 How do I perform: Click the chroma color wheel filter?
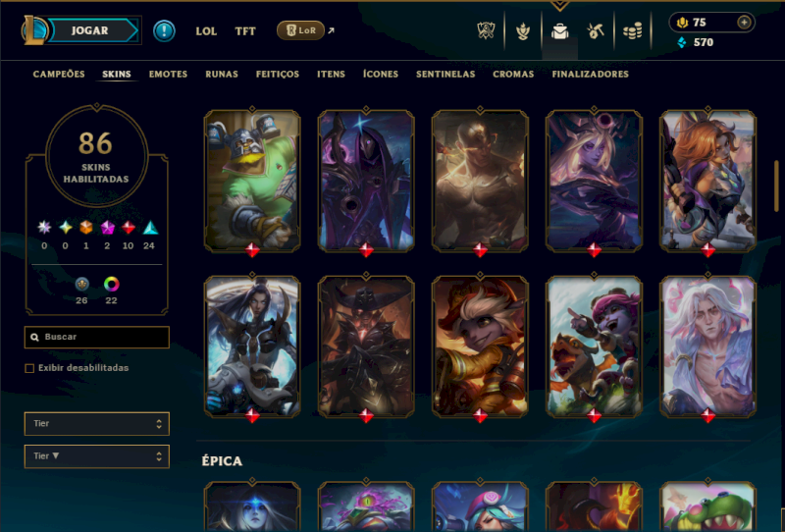tap(111, 285)
